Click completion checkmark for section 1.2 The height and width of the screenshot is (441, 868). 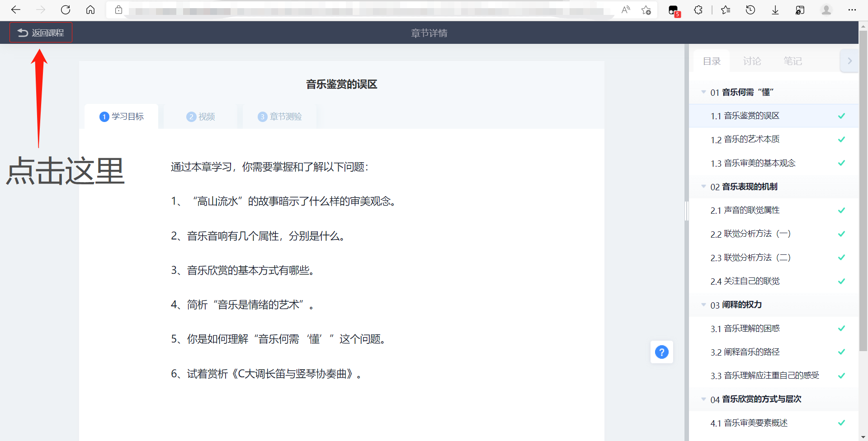point(841,139)
